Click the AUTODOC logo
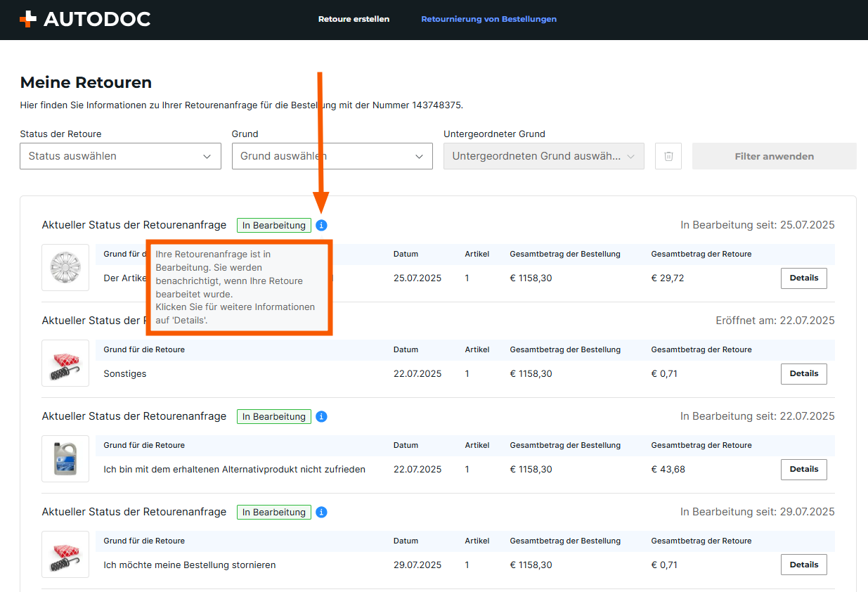The image size is (868, 592). 85,19
